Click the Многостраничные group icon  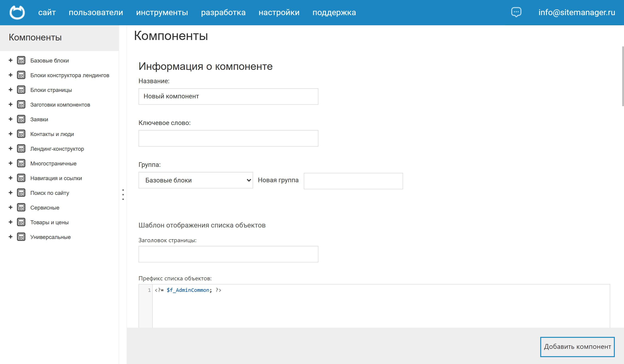pyautogui.click(x=21, y=163)
